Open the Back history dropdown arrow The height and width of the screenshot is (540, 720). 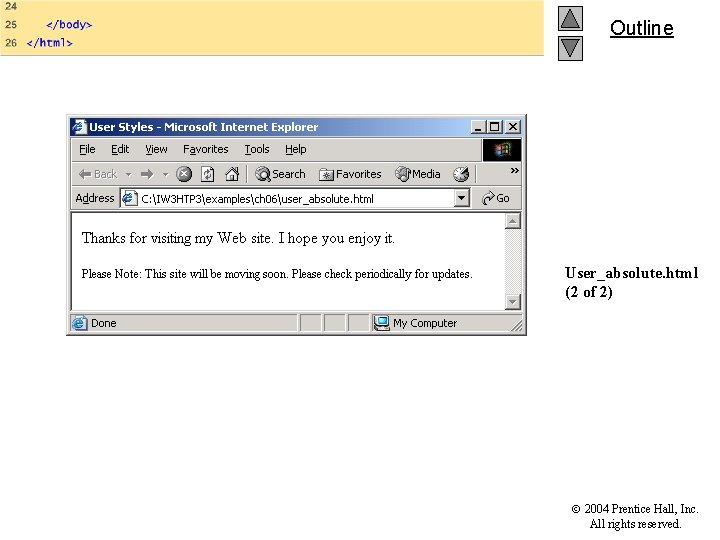(129, 174)
